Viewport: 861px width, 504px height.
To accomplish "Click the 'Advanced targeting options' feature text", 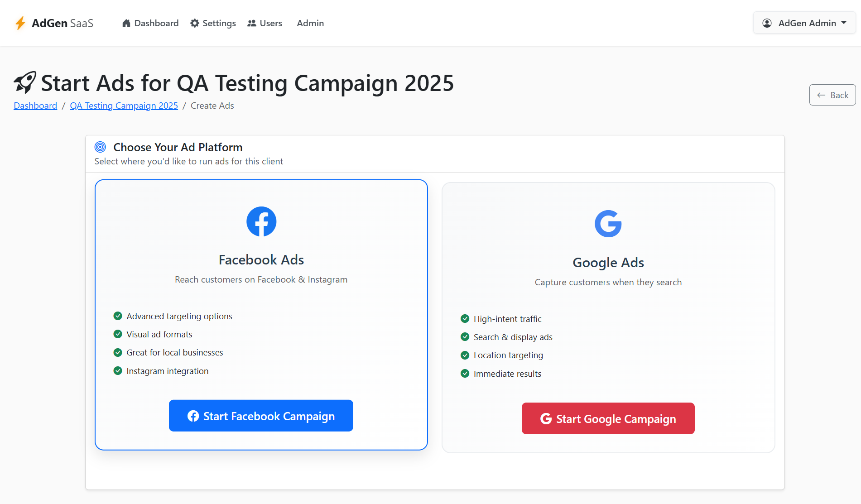I will 179,316.
